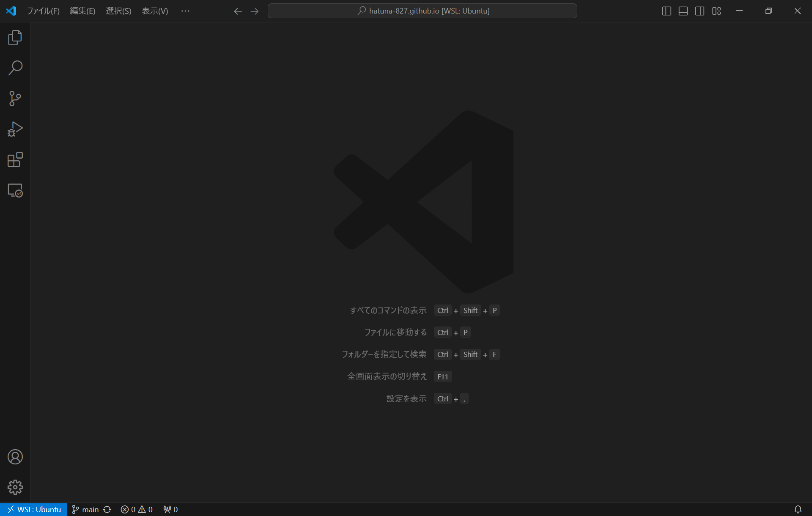The height and width of the screenshot is (516, 812).
Task: Go forward with the right arrow
Action: (x=254, y=11)
